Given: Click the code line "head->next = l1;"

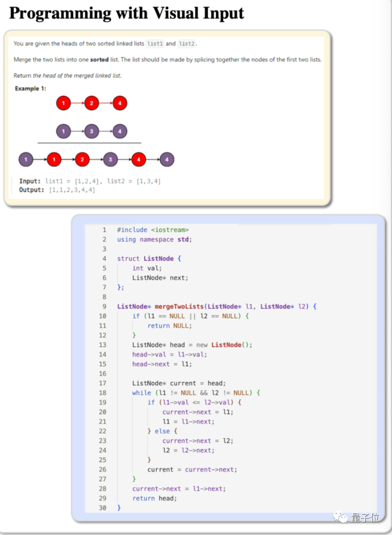Looking at the screenshot, I should [162, 364].
